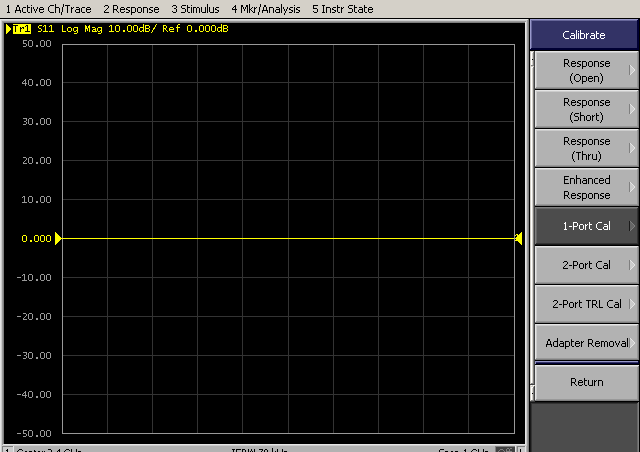Click the yellow reference position marker on left axis

[x=58, y=238]
